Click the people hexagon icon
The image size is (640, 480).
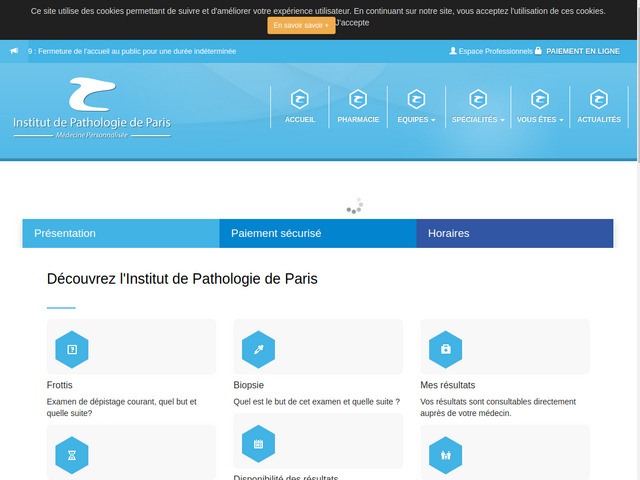coord(446,455)
